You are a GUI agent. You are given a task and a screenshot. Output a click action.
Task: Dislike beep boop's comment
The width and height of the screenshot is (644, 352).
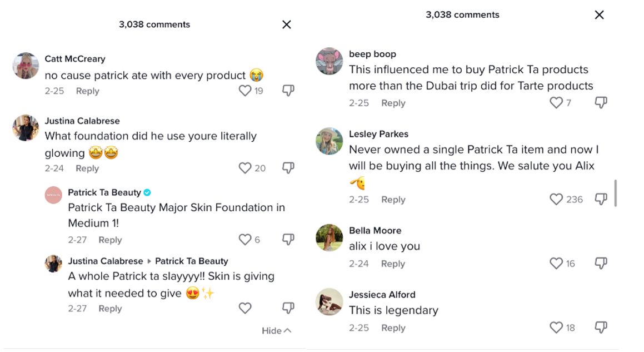[x=600, y=103]
